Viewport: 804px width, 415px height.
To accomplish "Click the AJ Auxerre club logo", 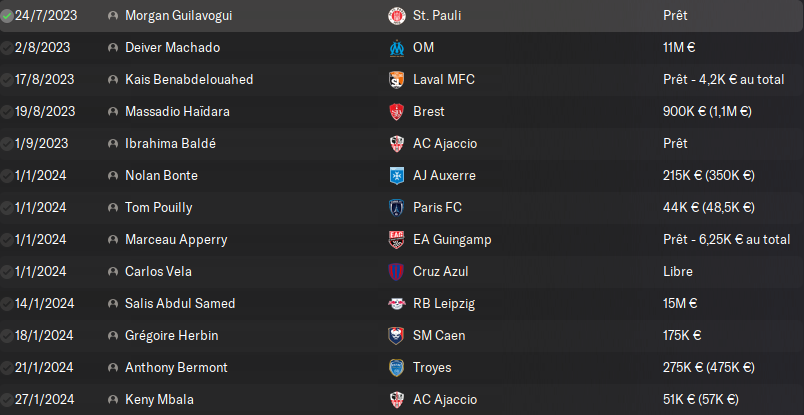I will [x=396, y=176].
